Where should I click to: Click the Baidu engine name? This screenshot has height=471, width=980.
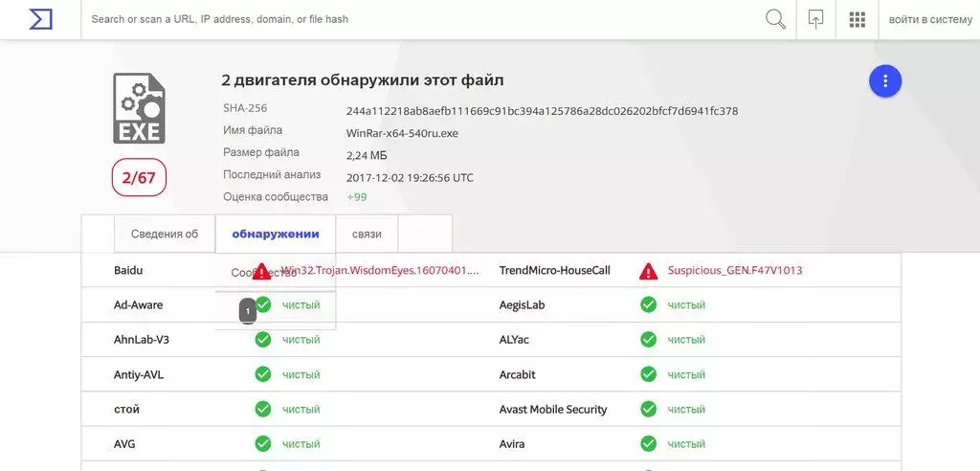pyautogui.click(x=129, y=271)
